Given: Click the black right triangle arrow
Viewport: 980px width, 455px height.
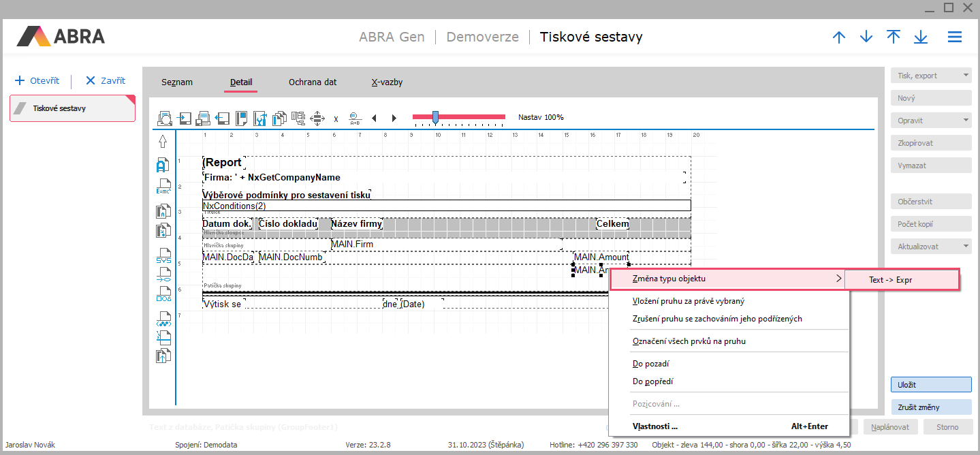Looking at the screenshot, I should pos(394,119).
